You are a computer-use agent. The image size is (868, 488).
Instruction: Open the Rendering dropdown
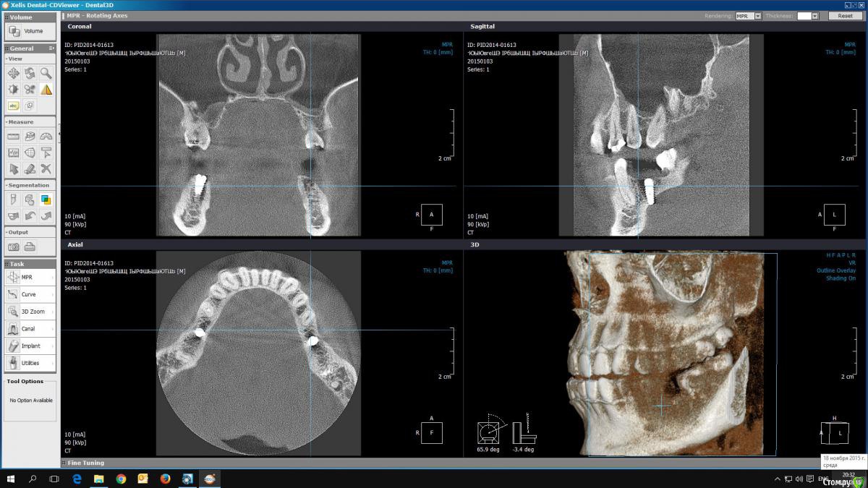[757, 16]
